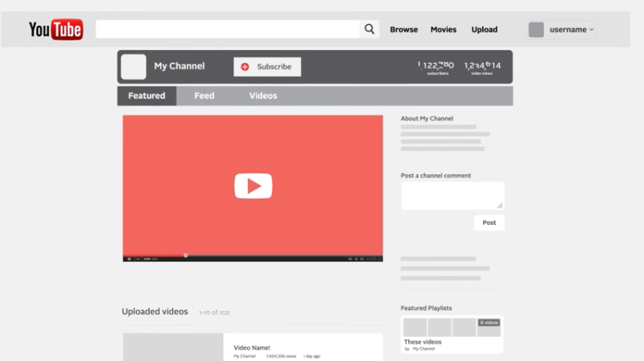Screen dimensions: 644x361
Task: Open the 'Video Name!' title link
Action: (252, 348)
